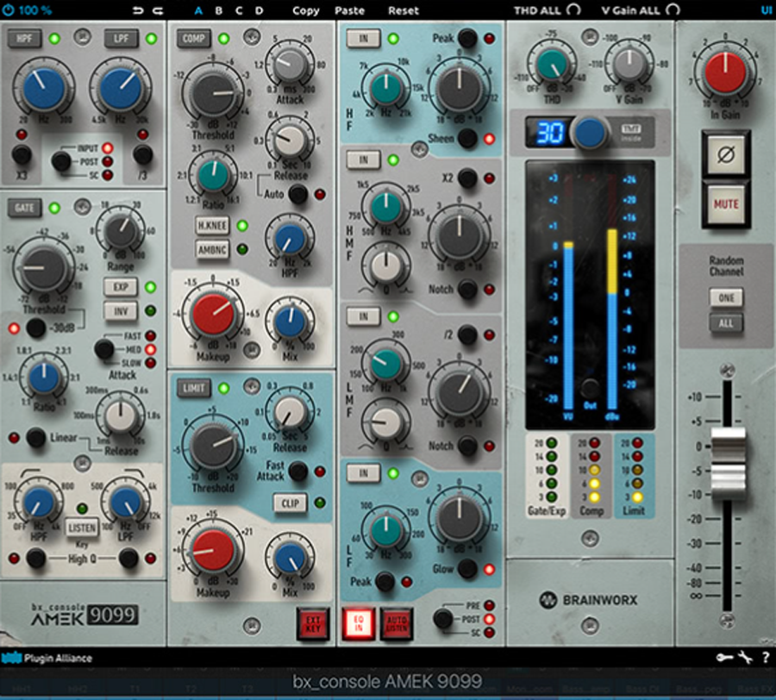Open license key icon in bottom bar
The width and height of the screenshot is (776, 700).
pyautogui.click(x=724, y=658)
